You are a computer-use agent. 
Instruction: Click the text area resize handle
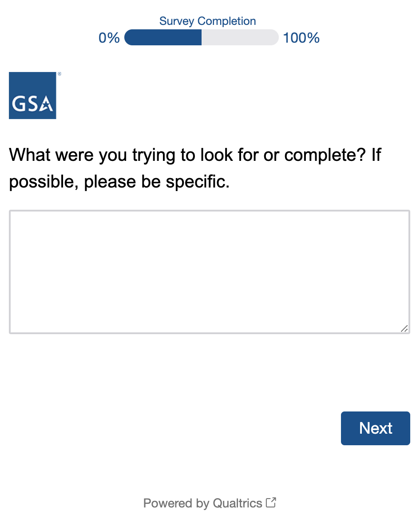[404, 329]
